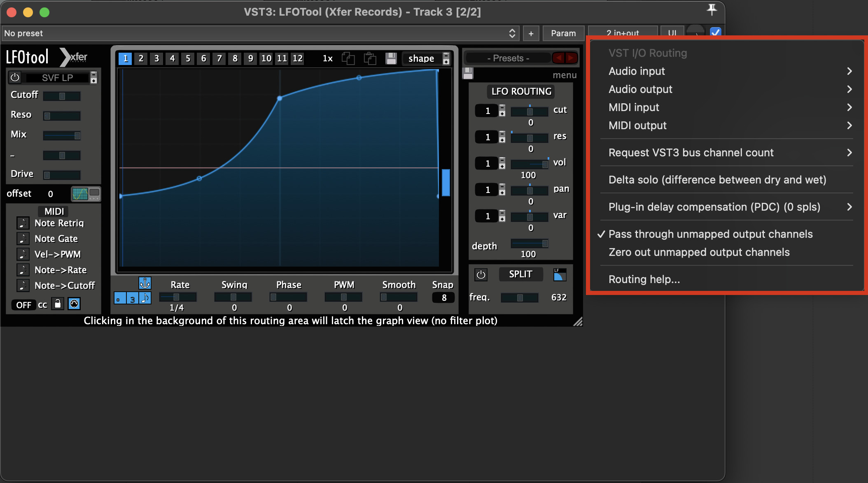Click the Param button
Screen dimensions: 868x483
(563, 33)
